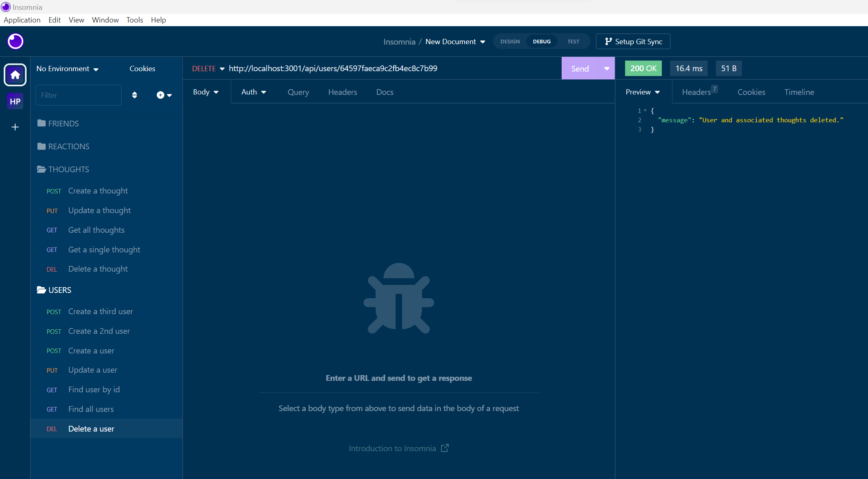Click the plus icon to create a project
Screen dimensions: 868x479
point(15,127)
